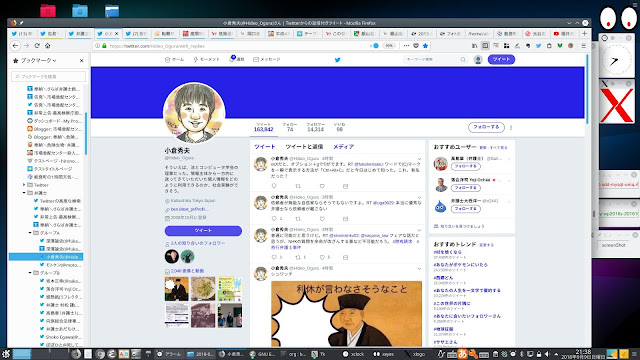Open the Firefox Library icon
The image size is (640, 360).
[474, 46]
